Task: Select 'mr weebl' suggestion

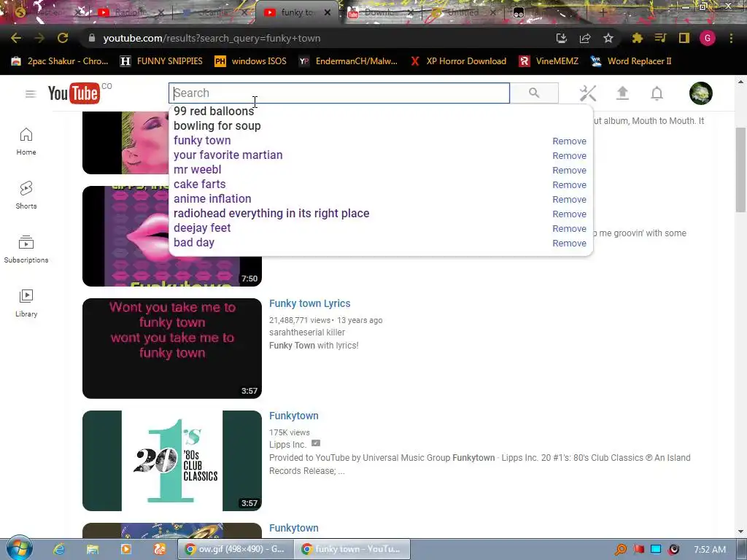Action: tap(197, 169)
